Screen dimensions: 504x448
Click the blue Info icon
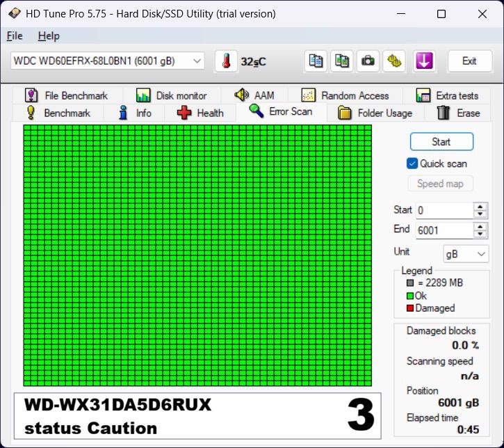pyautogui.click(x=123, y=113)
